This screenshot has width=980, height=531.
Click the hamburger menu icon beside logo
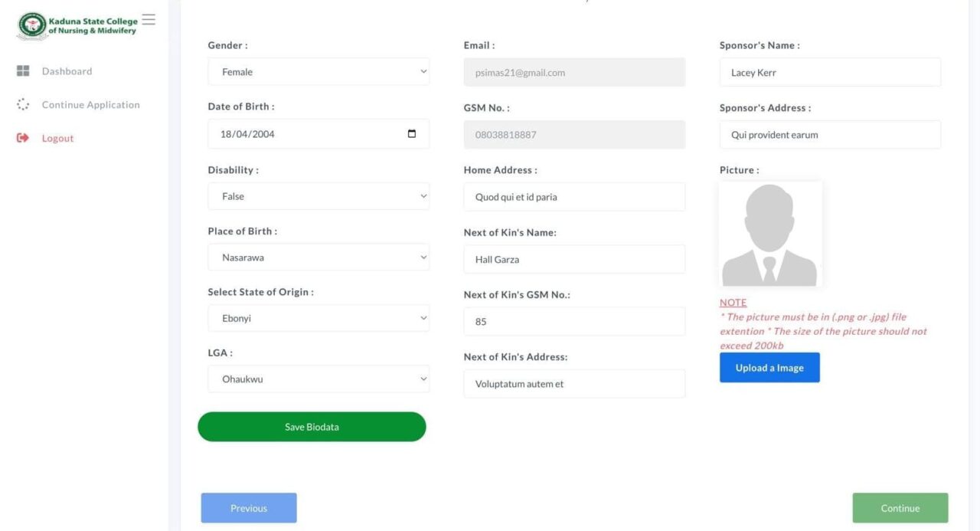pyautogui.click(x=149, y=20)
